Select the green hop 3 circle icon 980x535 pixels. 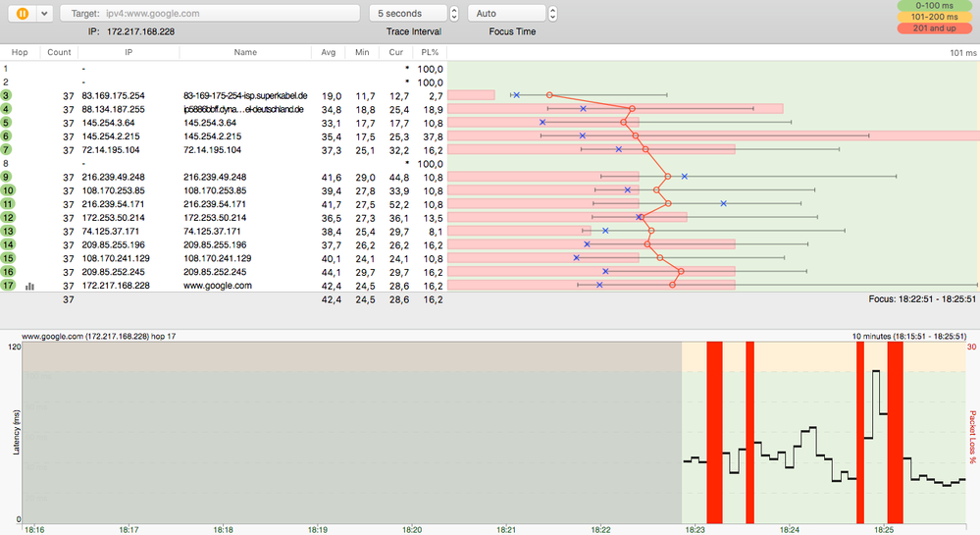point(7,95)
